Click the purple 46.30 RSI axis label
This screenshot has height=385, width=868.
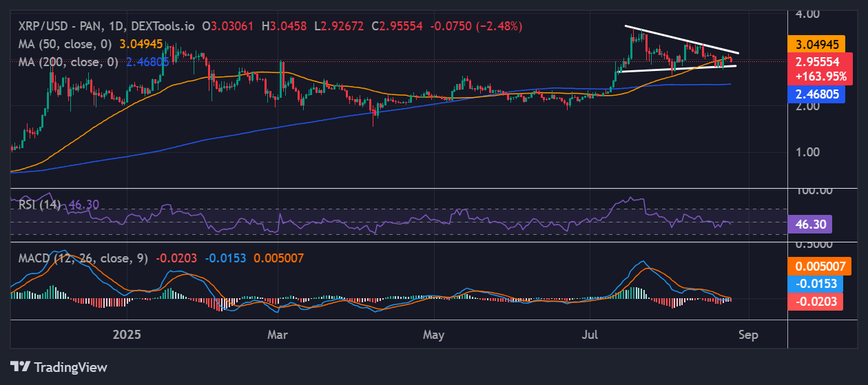pyautogui.click(x=810, y=224)
